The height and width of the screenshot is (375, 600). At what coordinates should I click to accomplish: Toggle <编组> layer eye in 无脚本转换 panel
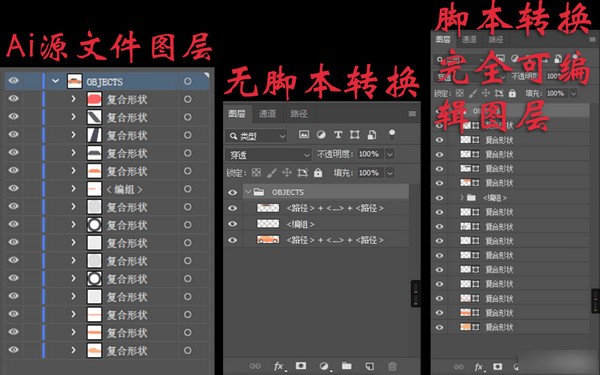tap(233, 224)
